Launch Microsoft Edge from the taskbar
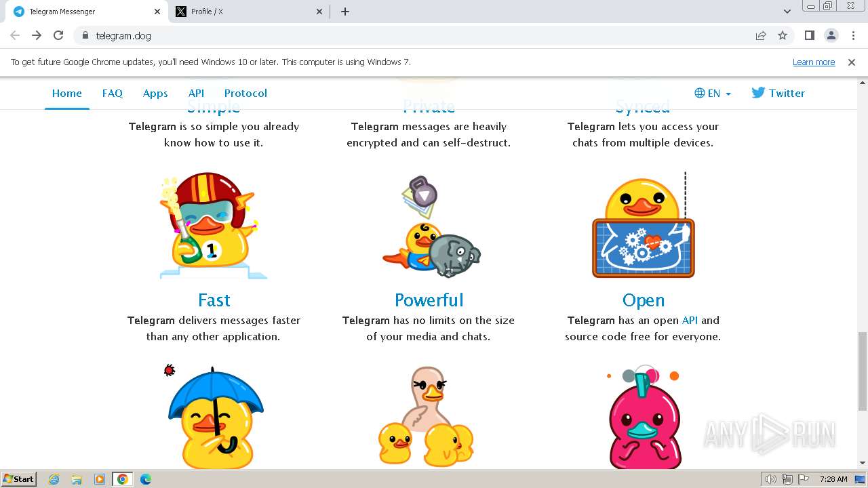 (x=146, y=479)
